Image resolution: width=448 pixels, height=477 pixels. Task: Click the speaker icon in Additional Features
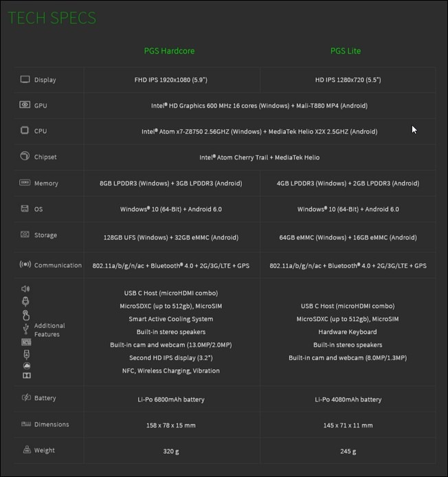pyautogui.click(x=25, y=289)
